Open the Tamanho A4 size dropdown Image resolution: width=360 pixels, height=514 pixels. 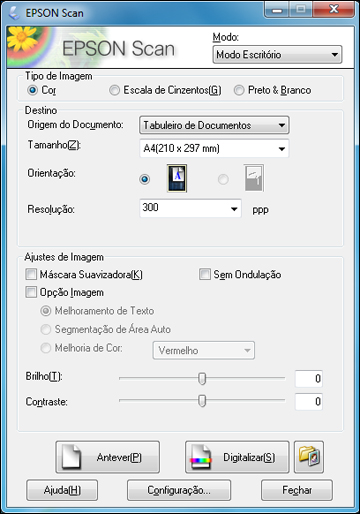pyautogui.click(x=214, y=148)
